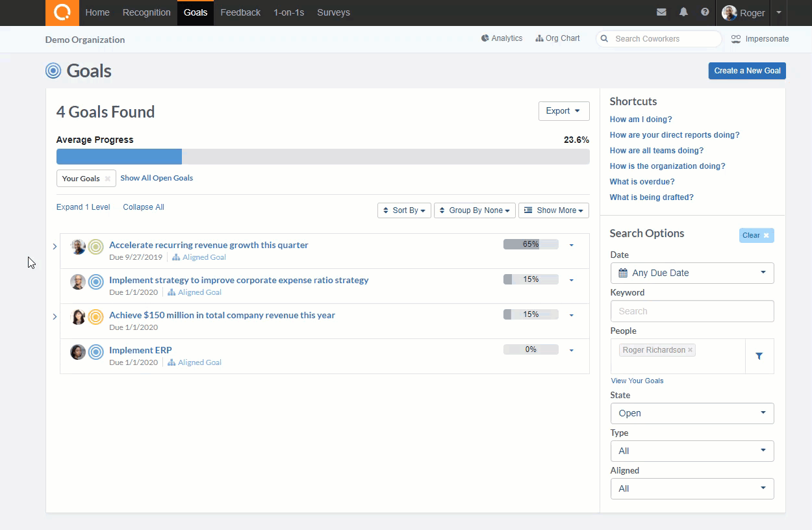Viewport: 812px width, 530px height.
Task: Open the Sort By dropdown
Action: click(404, 210)
